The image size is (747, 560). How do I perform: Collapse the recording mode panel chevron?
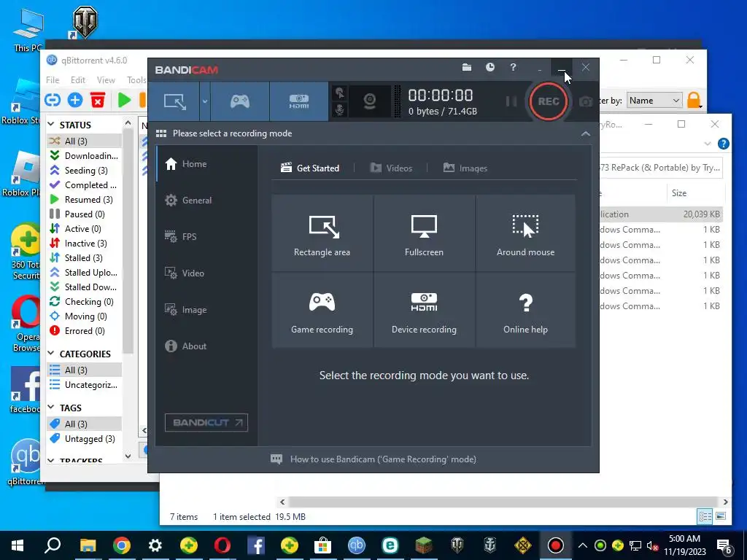coord(586,134)
